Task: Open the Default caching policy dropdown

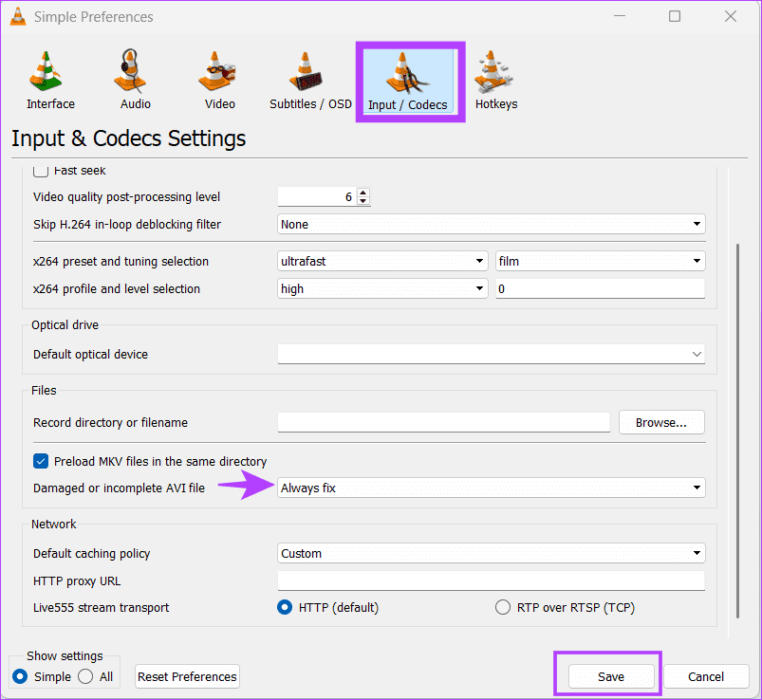Action: pyautogui.click(x=492, y=553)
